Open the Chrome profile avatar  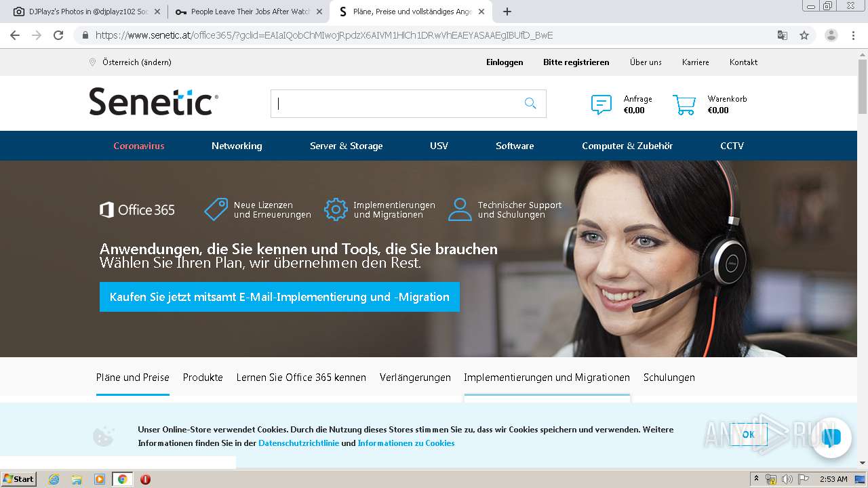pos(831,35)
